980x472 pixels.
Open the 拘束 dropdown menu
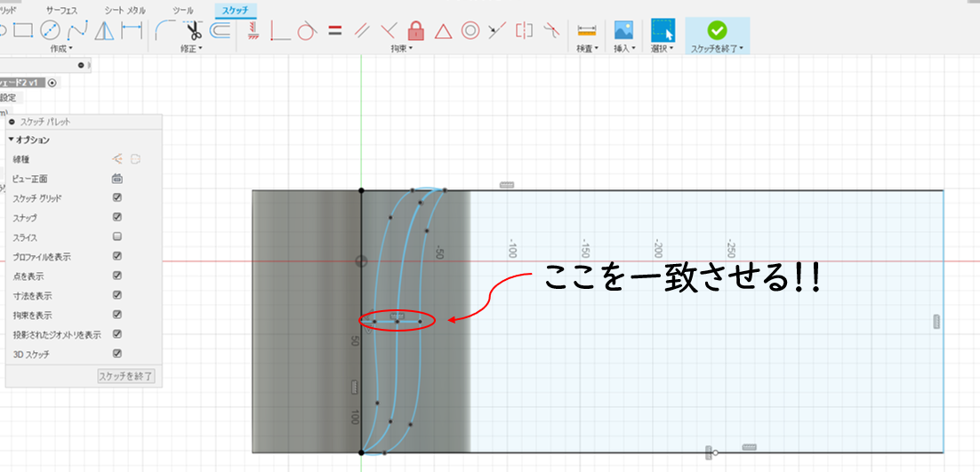pos(402,48)
